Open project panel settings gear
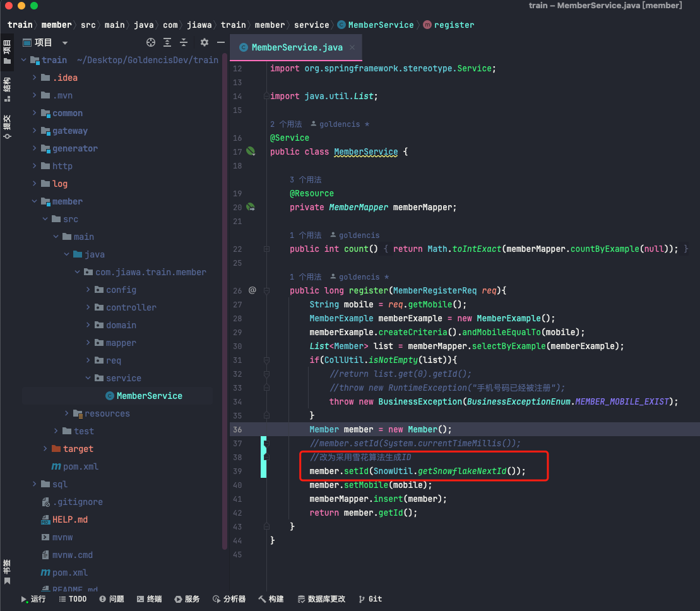The height and width of the screenshot is (611, 700). 204,42
